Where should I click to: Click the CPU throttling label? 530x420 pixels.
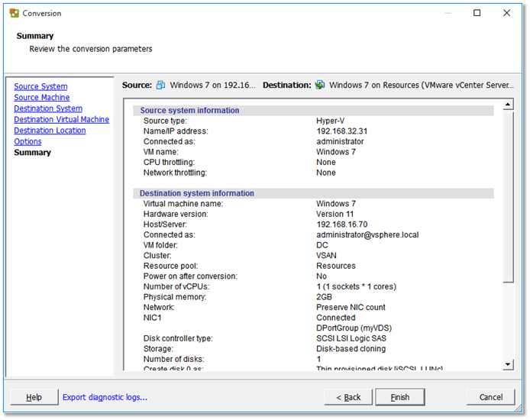(x=169, y=163)
